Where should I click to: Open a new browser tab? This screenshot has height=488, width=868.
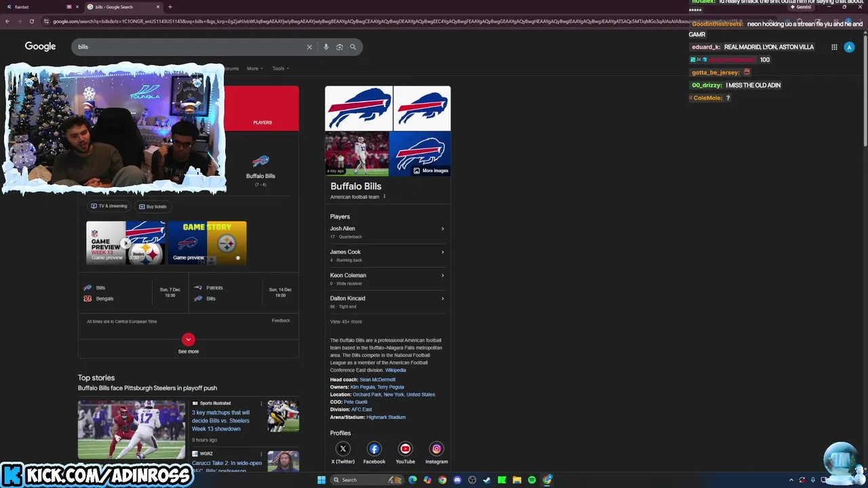click(170, 7)
